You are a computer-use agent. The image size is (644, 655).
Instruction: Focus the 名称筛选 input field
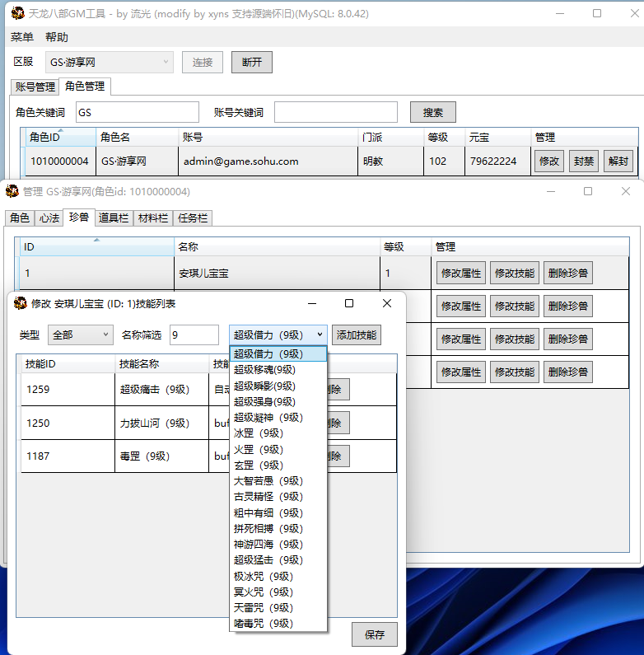point(194,335)
